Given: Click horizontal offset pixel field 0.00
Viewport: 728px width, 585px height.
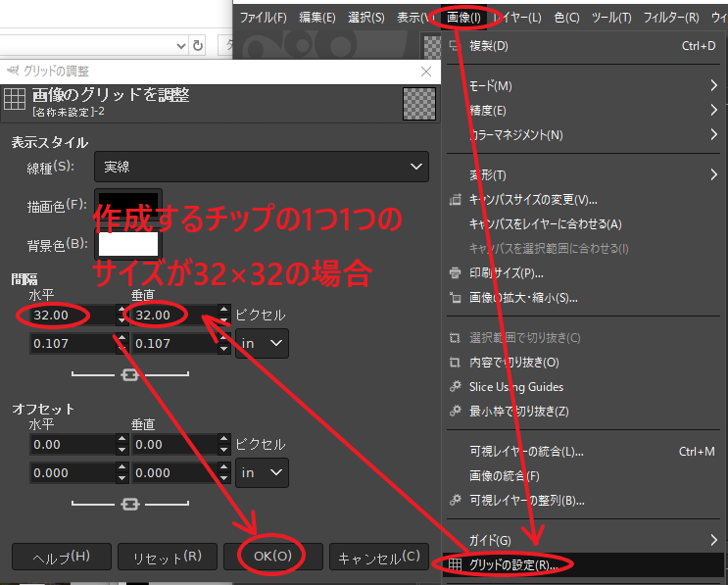Looking at the screenshot, I should [x=73, y=444].
